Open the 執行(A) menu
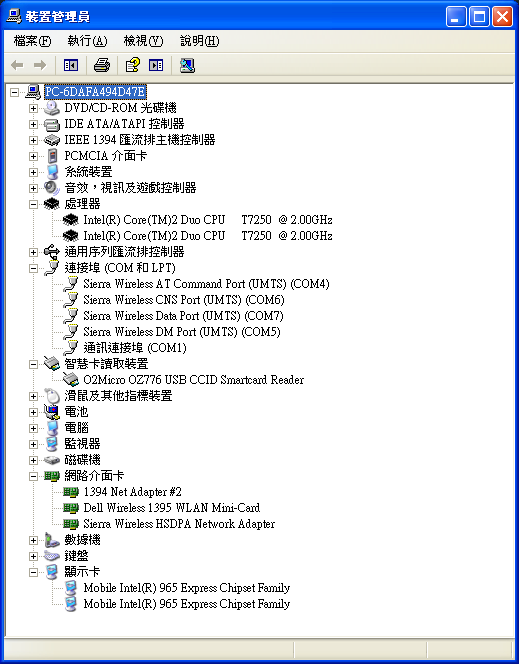 coord(87,41)
